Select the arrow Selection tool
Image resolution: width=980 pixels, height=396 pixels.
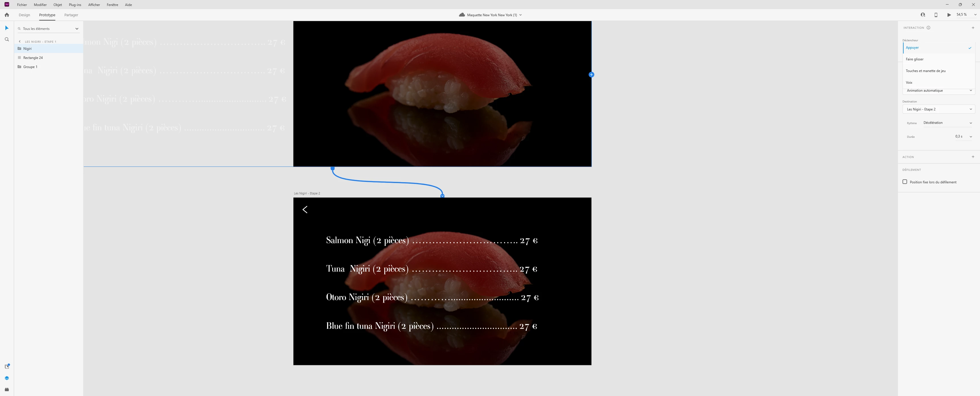click(7, 28)
